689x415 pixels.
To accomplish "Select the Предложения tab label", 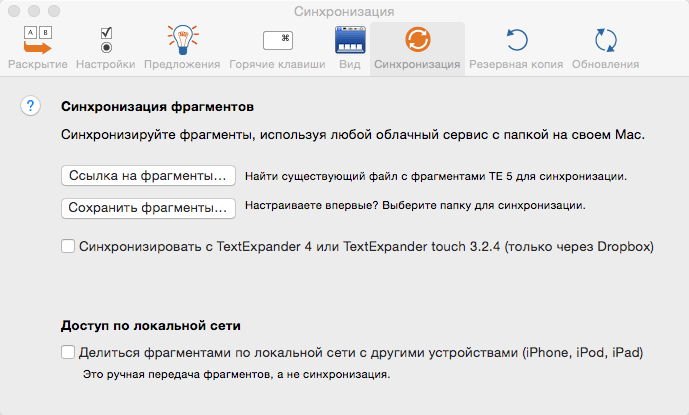I will 182,64.
